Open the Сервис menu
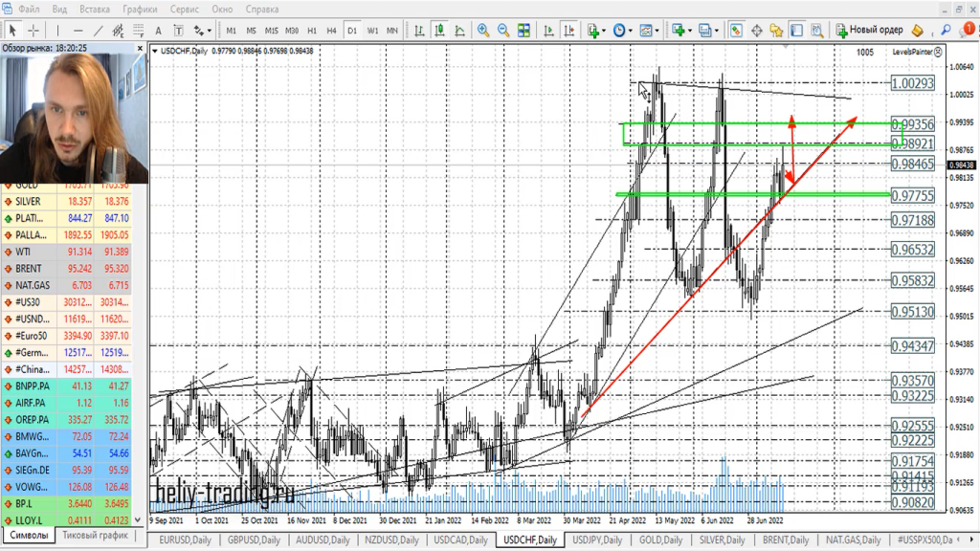Viewport: 980px width, 551px height. coord(185,9)
